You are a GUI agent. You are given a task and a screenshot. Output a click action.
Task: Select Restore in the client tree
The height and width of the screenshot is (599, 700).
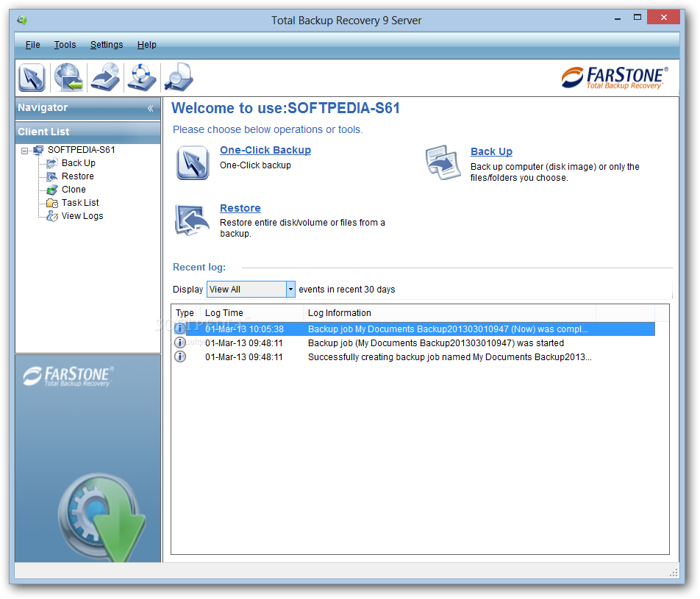(x=78, y=176)
